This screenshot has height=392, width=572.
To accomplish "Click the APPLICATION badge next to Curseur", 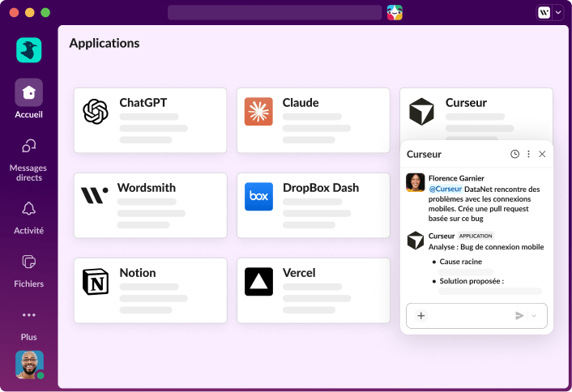I will [476, 236].
